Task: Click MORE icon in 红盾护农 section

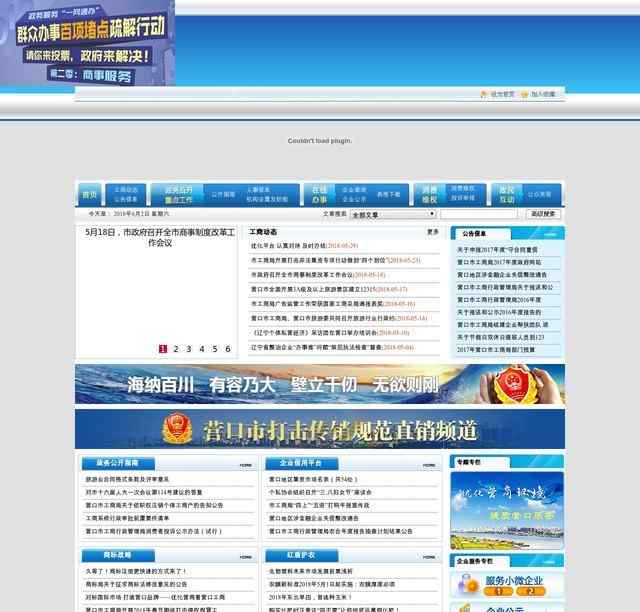Action: coord(429,557)
